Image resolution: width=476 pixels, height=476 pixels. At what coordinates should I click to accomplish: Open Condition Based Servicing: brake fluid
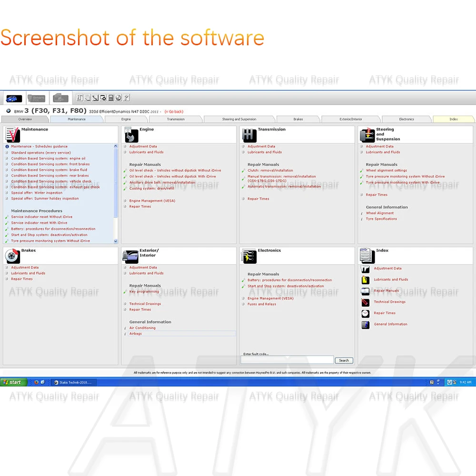point(49,170)
